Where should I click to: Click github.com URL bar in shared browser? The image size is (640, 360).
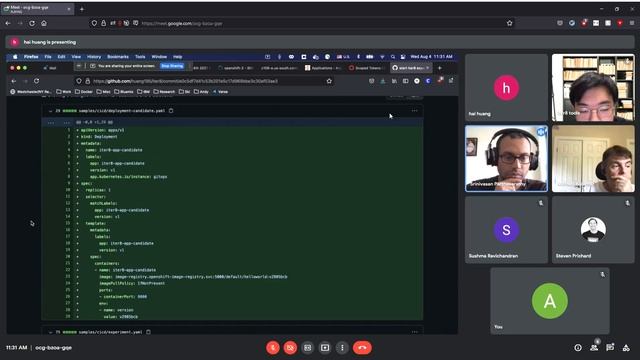point(204,81)
